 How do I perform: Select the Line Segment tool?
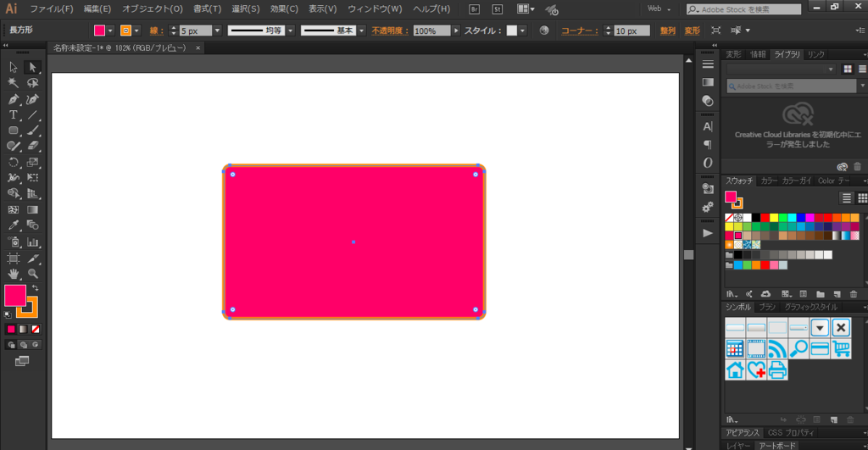[x=32, y=114]
